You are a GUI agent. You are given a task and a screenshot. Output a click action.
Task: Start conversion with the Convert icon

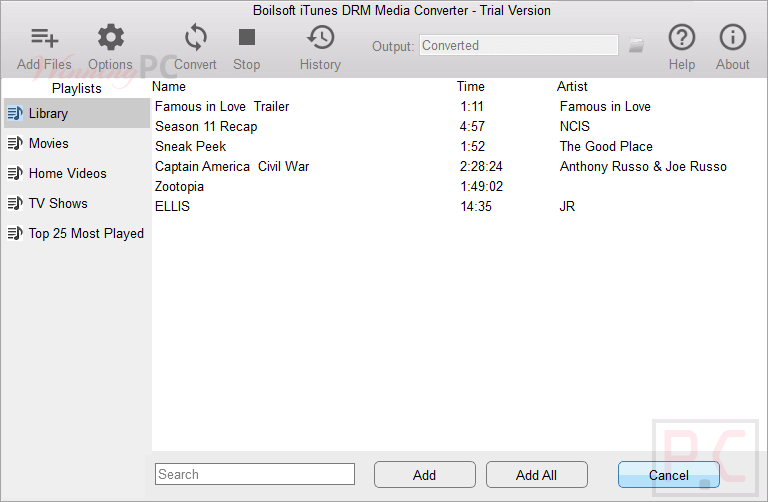tap(195, 37)
